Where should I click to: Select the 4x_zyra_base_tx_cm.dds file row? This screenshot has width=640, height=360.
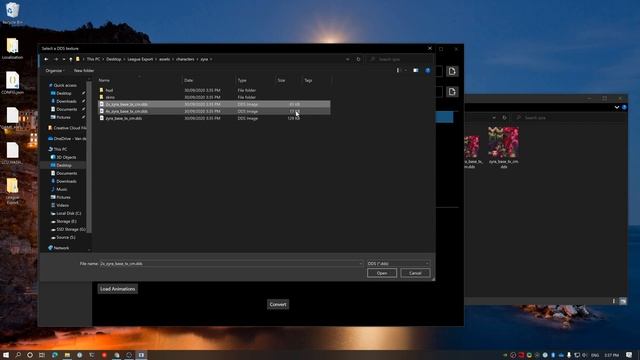(x=214, y=111)
